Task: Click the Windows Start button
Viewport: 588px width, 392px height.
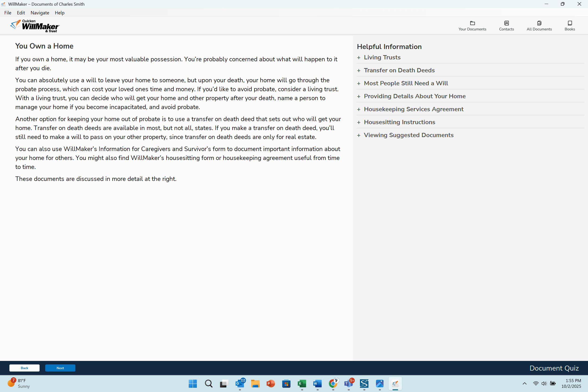Action: [192, 383]
